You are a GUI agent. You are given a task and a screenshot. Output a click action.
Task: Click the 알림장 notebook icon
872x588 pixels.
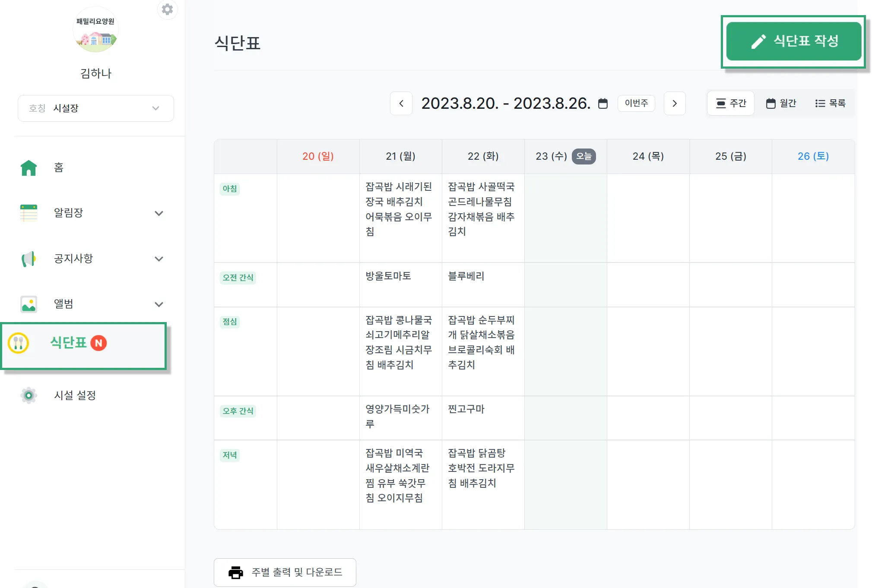point(29,213)
